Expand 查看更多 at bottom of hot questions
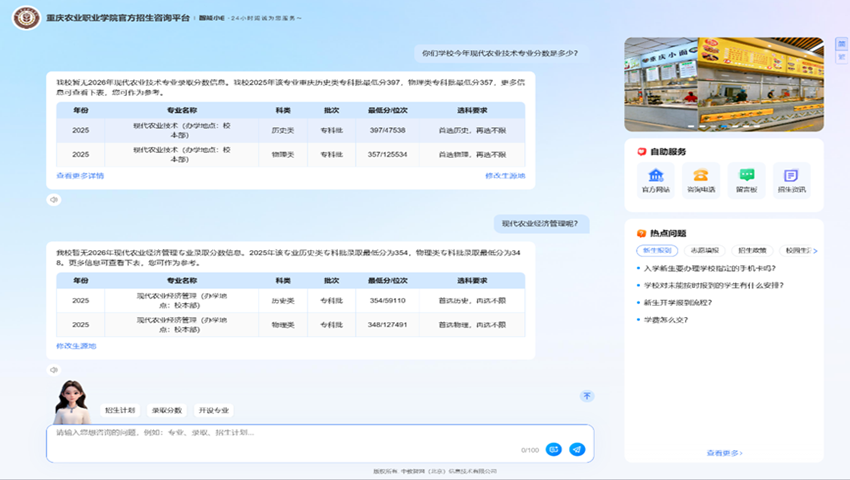850x480 pixels. 724,453
